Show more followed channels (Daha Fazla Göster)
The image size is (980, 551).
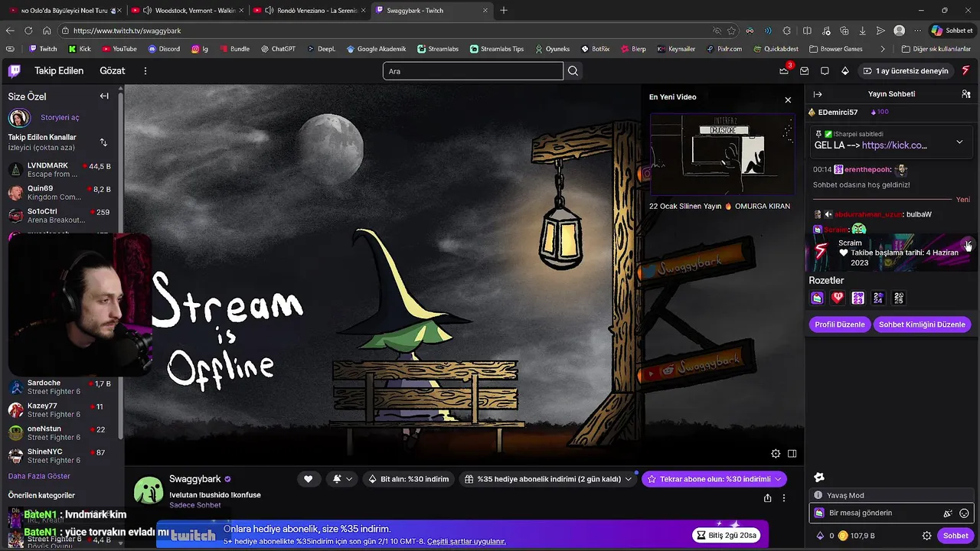coord(39,476)
